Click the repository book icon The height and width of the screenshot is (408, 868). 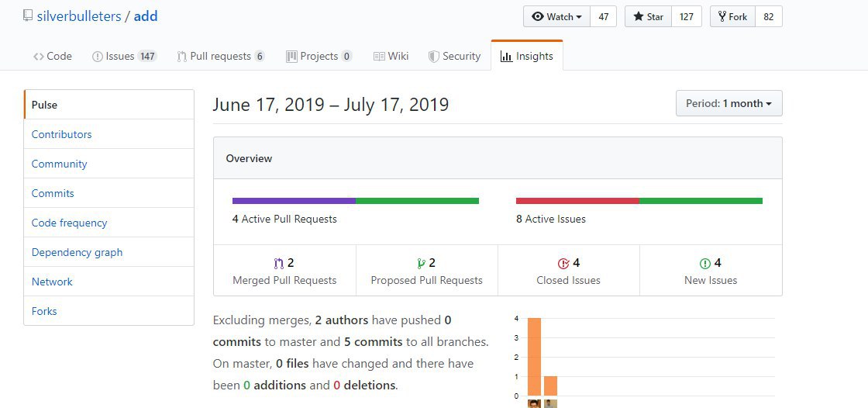click(x=28, y=16)
